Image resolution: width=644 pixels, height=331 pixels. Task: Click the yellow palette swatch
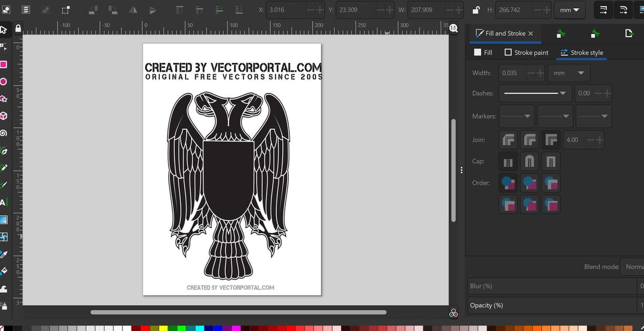pos(163,328)
